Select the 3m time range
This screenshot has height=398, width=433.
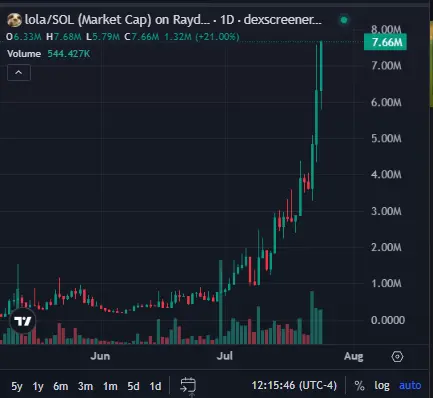tap(85, 386)
